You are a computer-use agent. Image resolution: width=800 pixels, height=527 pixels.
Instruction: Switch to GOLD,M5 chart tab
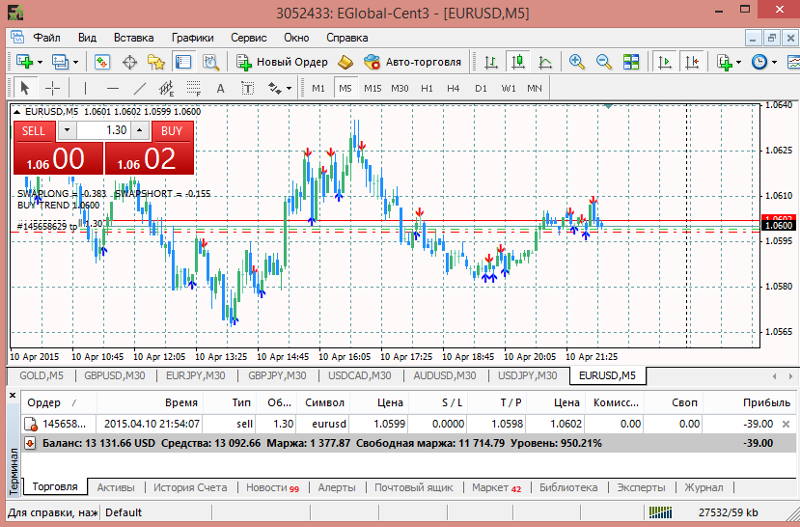point(41,376)
